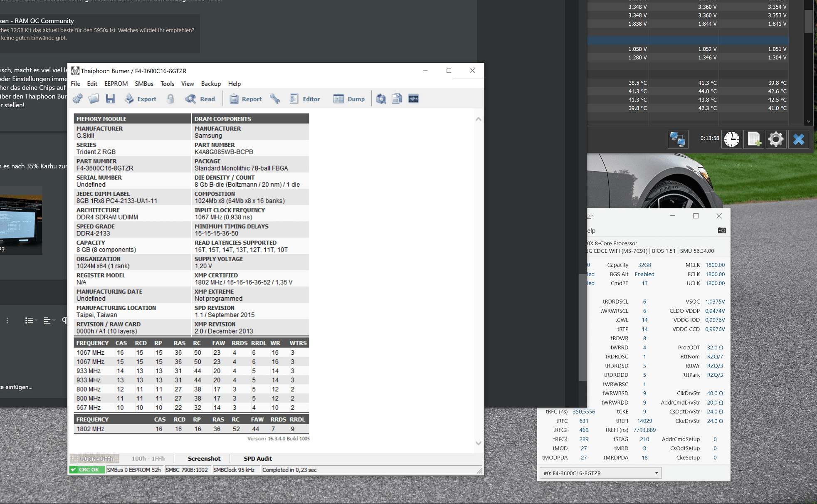The height and width of the screenshot is (504, 817).
Task: Click the Capacity 32GB value in ZenTimings
Action: click(644, 265)
